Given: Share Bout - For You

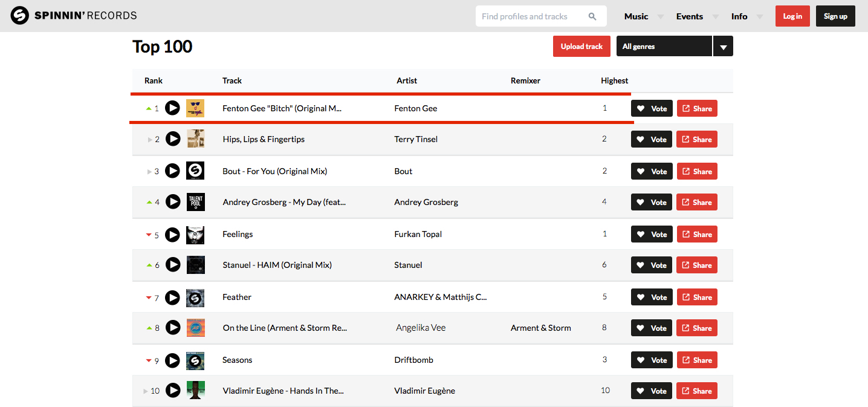Looking at the screenshot, I should (x=697, y=171).
